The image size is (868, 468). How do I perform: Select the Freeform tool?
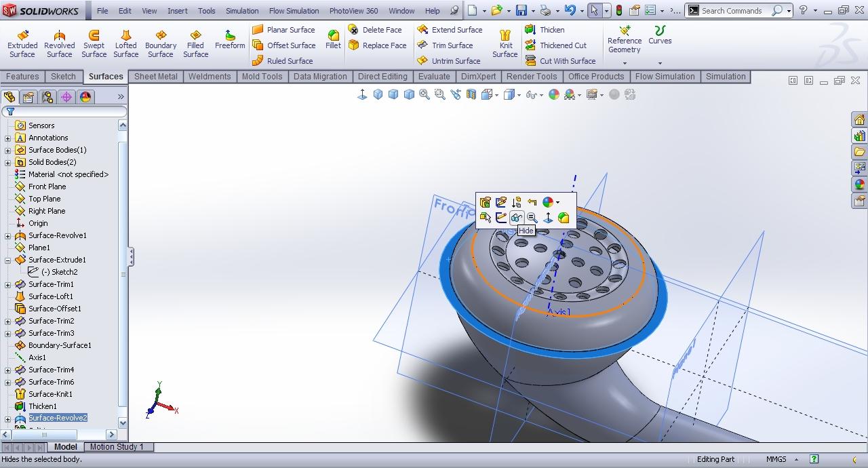coord(230,39)
